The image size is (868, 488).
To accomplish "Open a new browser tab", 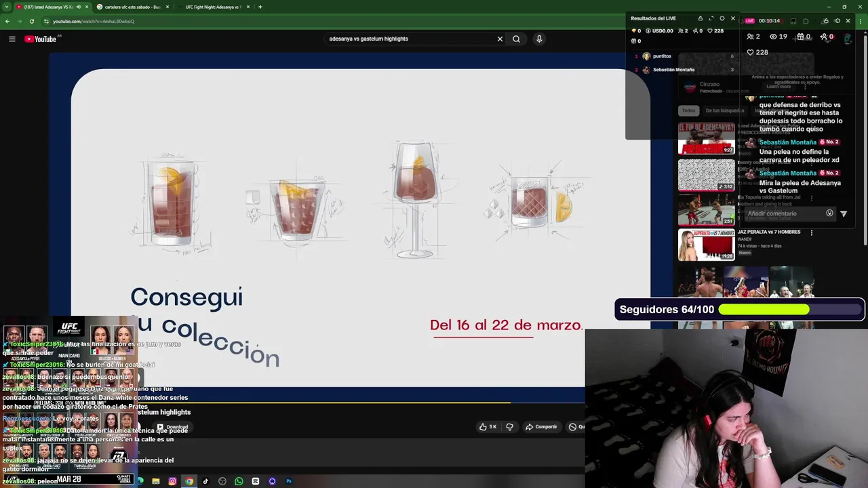I will pyautogui.click(x=260, y=7).
